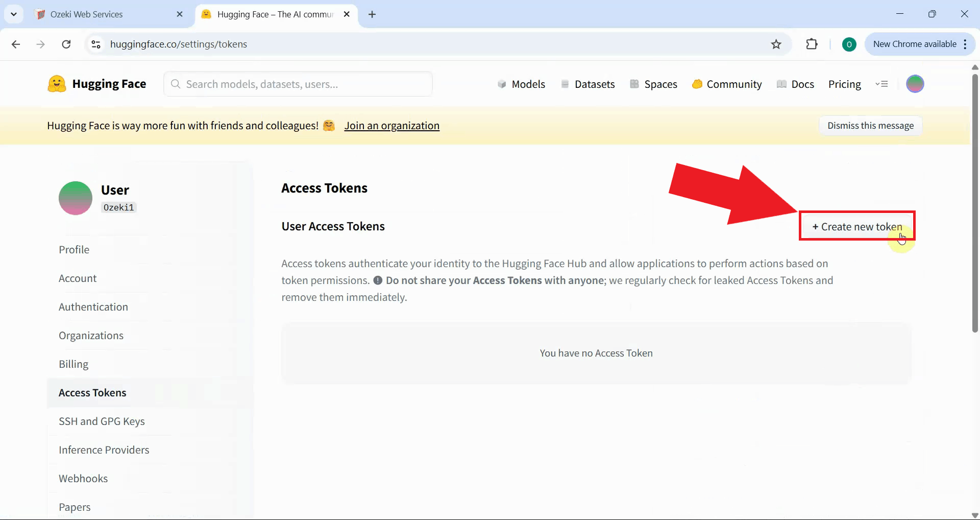This screenshot has width=980, height=520.
Task: Click the Hugging Face emoji logo
Action: coord(57,83)
